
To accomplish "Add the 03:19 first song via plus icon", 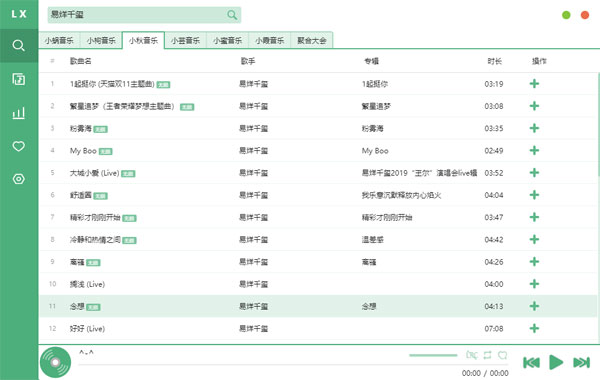I will pyautogui.click(x=534, y=83).
